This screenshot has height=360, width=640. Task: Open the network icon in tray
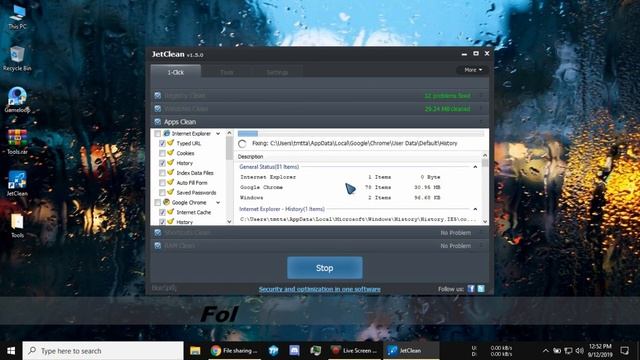[x=568, y=351]
